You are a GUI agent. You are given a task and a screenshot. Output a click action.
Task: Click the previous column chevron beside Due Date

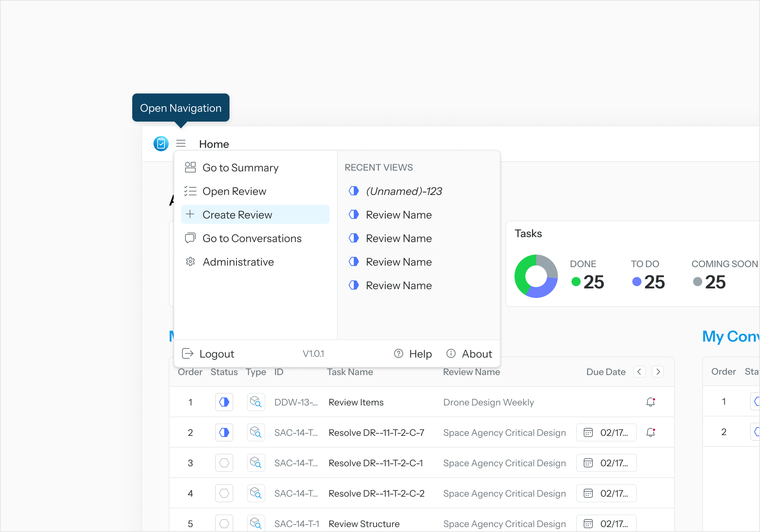639,372
